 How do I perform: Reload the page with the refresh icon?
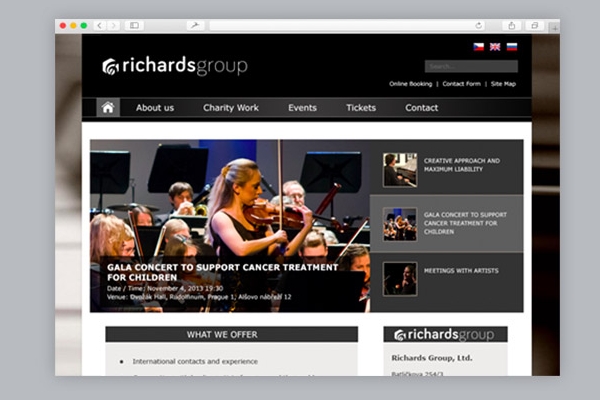[478, 26]
